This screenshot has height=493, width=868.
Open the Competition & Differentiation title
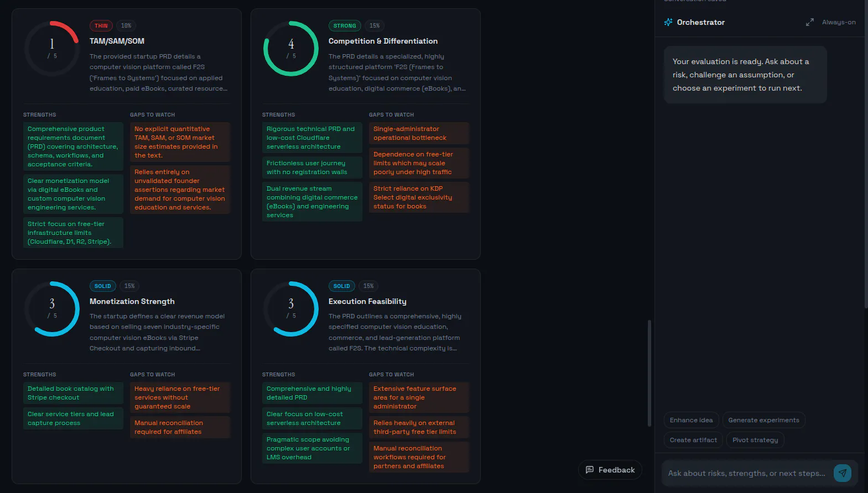pos(383,41)
